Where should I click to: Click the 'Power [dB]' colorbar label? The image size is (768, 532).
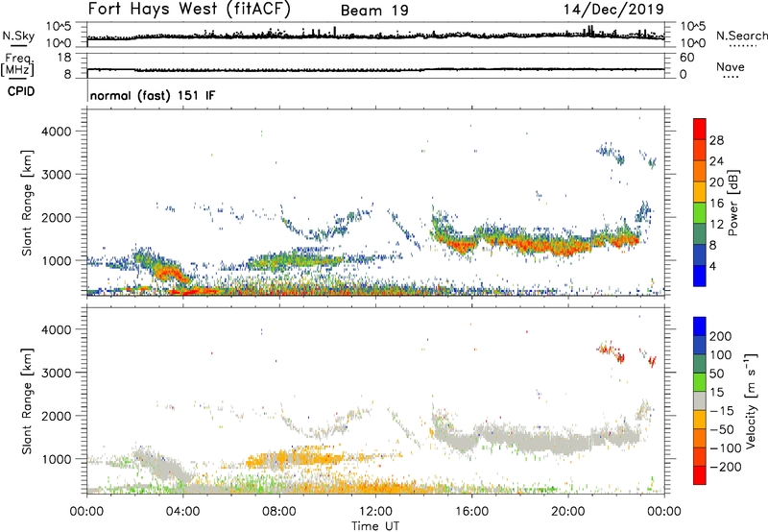click(x=732, y=203)
